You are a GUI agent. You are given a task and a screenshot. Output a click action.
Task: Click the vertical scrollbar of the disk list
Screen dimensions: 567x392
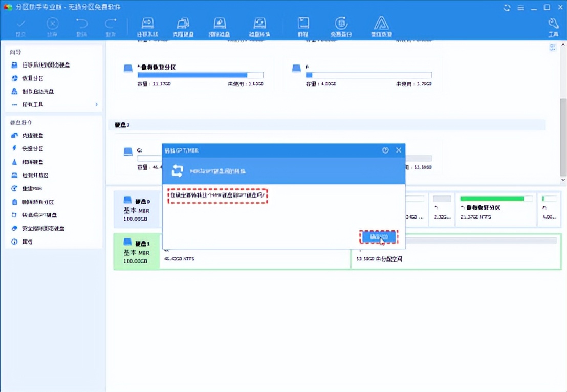tap(563, 133)
